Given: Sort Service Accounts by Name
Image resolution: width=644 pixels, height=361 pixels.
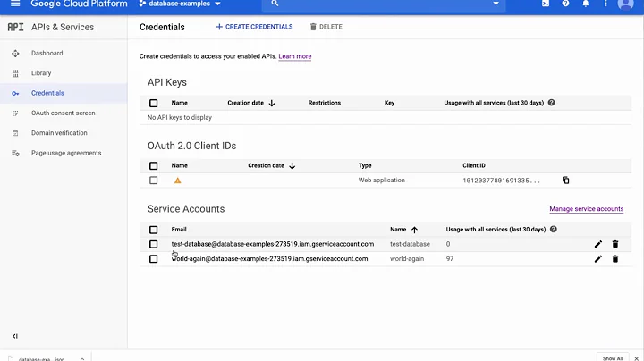Looking at the screenshot, I should click(x=403, y=230).
